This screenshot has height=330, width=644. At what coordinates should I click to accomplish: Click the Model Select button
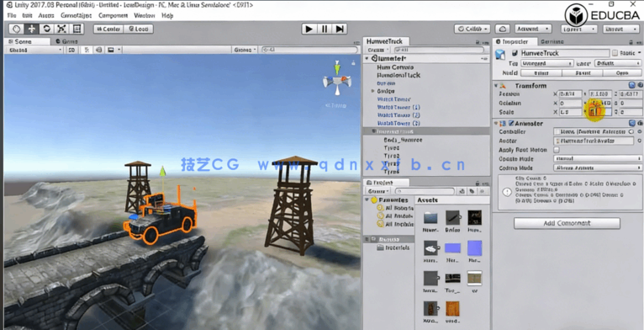pos(541,73)
